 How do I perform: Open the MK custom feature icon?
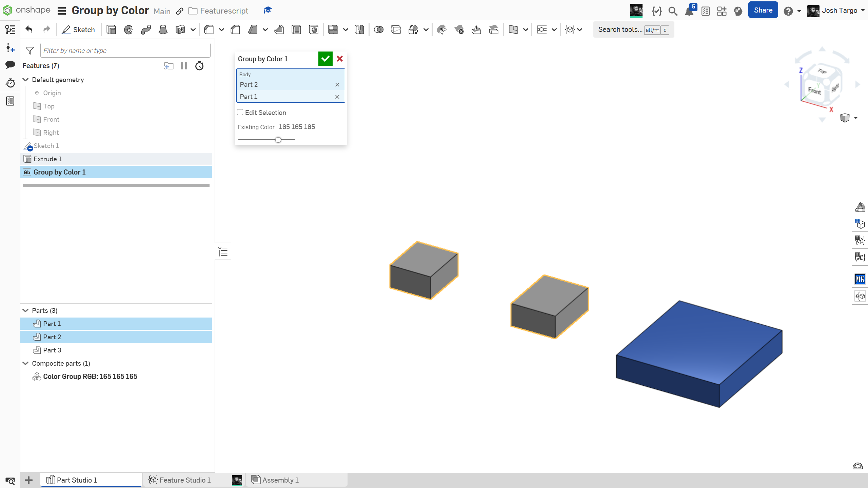pyautogui.click(x=860, y=279)
